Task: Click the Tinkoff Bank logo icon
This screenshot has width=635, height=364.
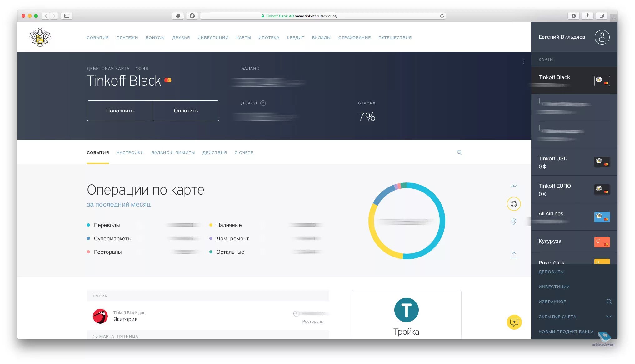Action: 41,37
